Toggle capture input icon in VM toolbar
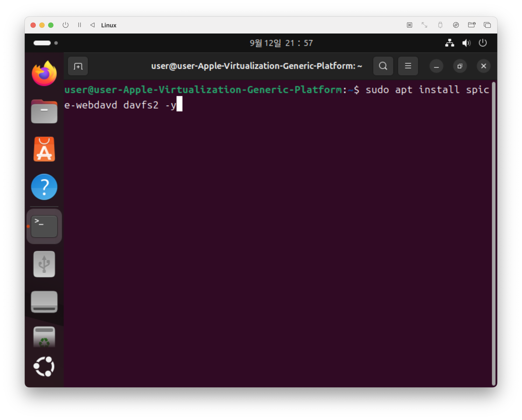Image resolution: width=522 pixels, height=420 pixels. pos(409,25)
